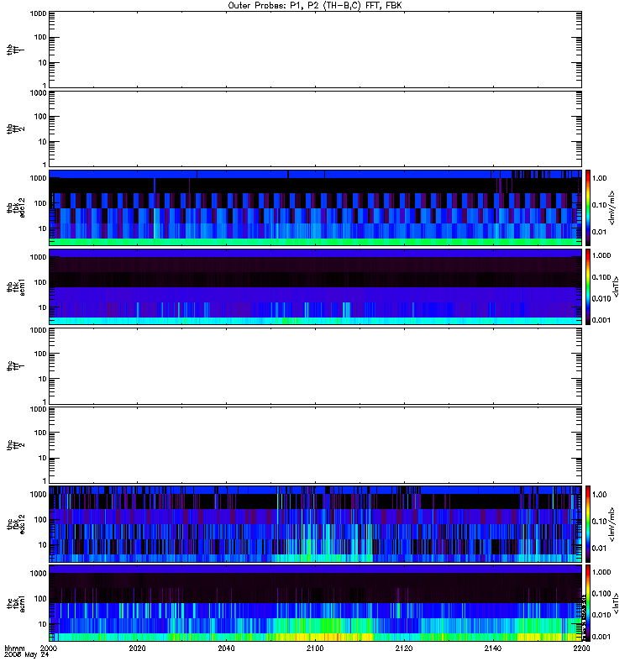Click the 0.001 value on thb scm1 color bar
The width and height of the screenshot is (630, 672).
point(601,320)
